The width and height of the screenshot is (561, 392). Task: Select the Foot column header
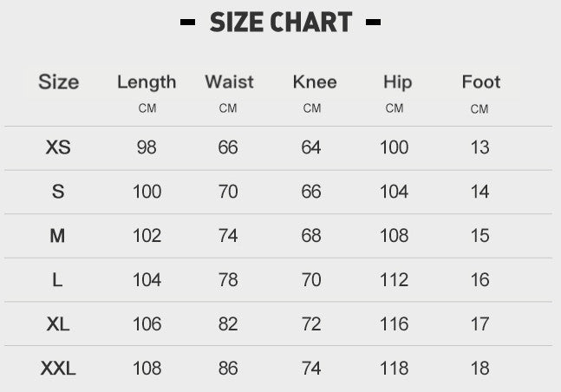click(x=480, y=82)
